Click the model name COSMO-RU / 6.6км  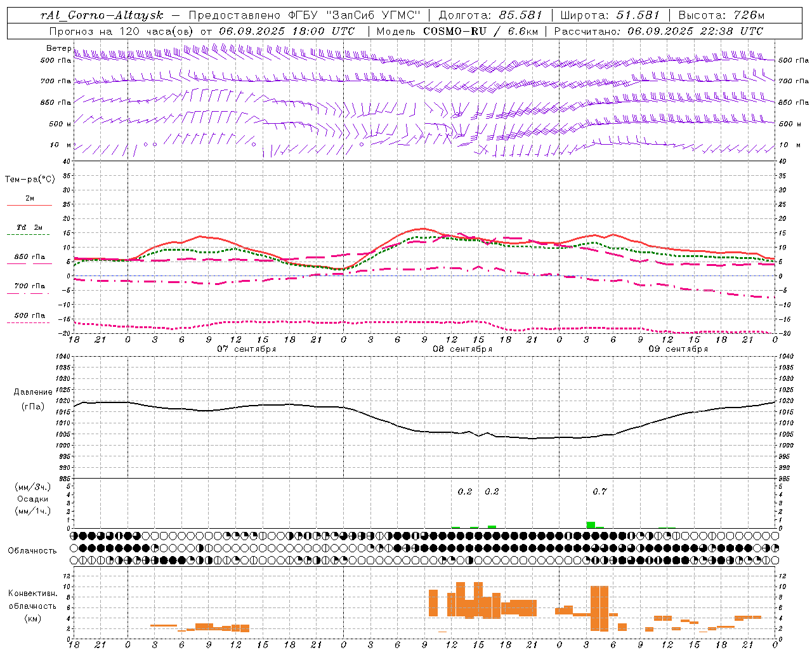point(480,31)
